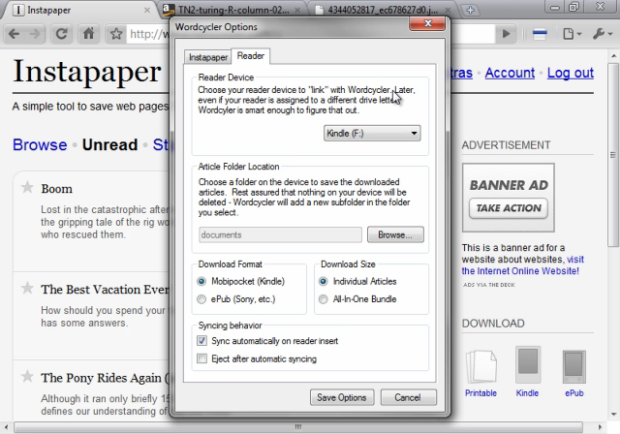Close the Wordcycler Options dialog

(x=428, y=24)
